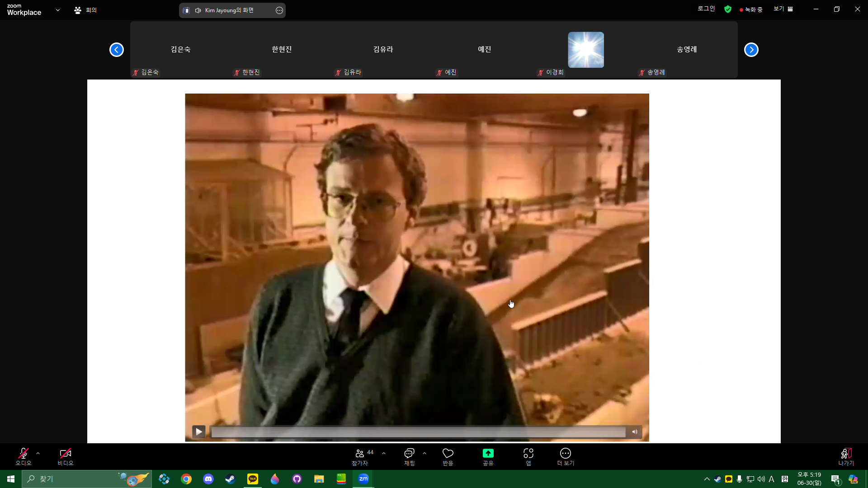
Task: Open the 반응 reactions menu
Action: pyautogui.click(x=448, y=457)
